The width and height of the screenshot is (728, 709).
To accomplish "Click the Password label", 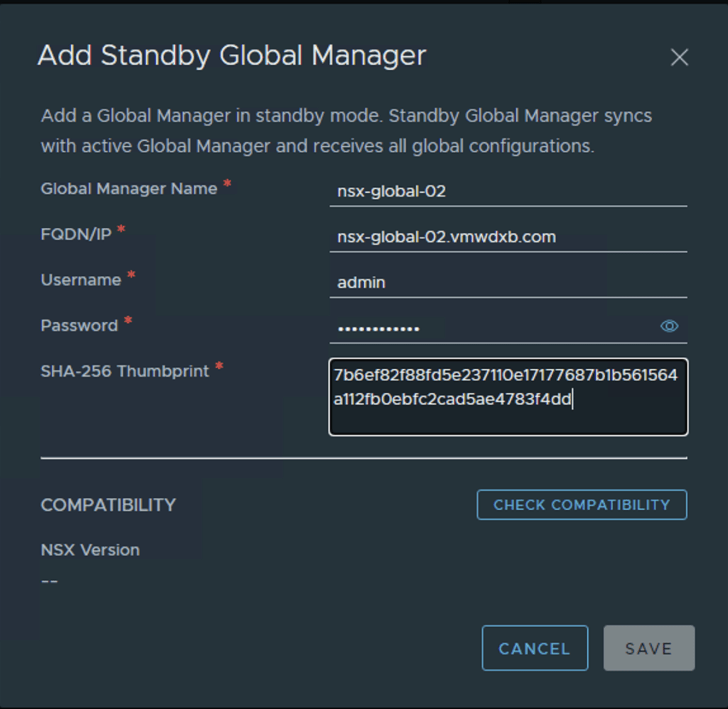I will tap(79, 326).
